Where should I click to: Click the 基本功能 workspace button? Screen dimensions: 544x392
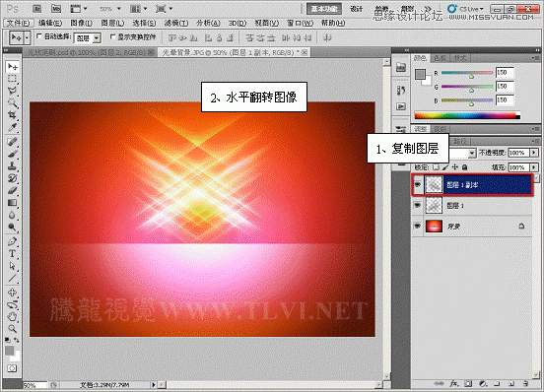(324, 9)
